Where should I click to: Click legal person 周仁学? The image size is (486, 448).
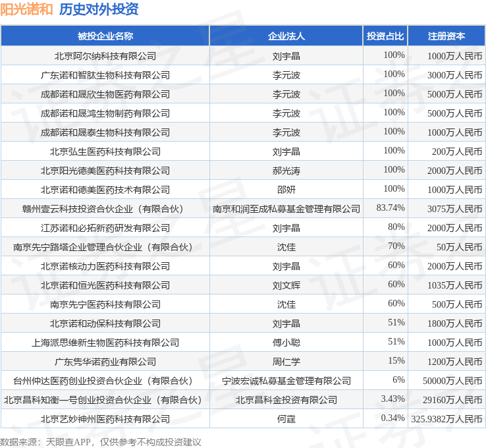point(286,362)
